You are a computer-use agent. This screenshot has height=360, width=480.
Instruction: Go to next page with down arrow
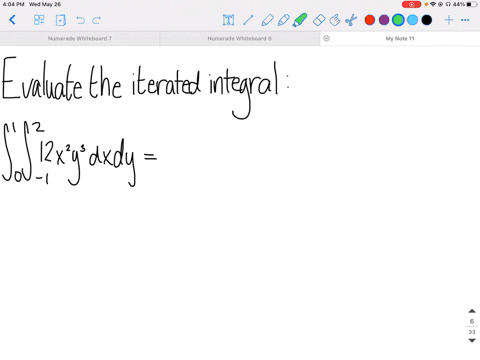472,340
